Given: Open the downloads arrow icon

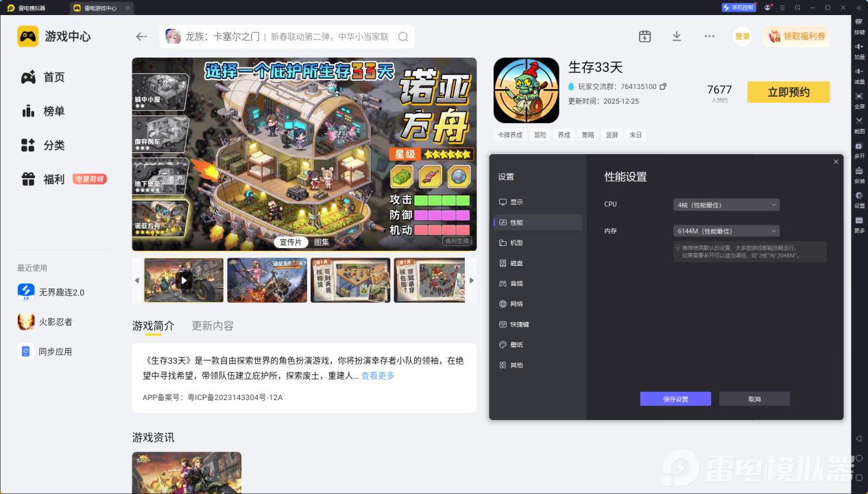Looking at the screenshot, I should [x=677, y=36].
